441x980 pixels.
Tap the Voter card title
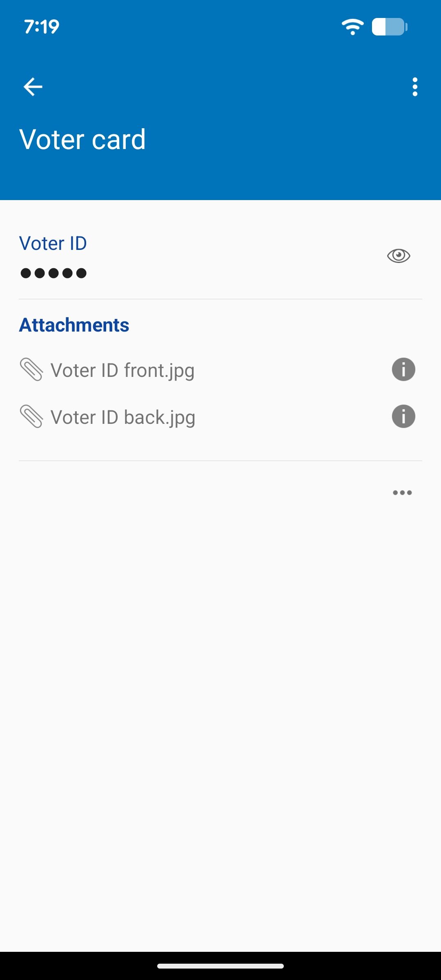point(82,139)
